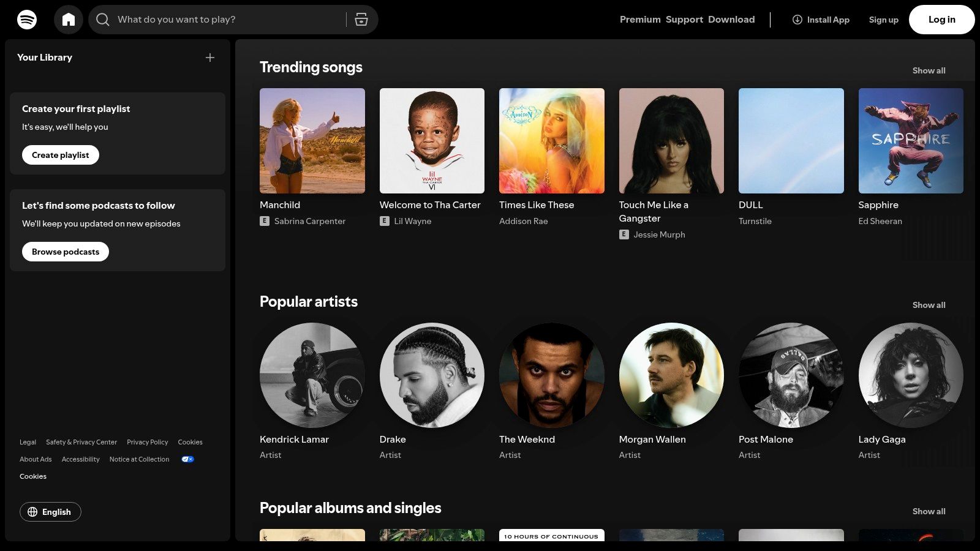
Task: Click the Turnstile artist link
Action: pos(755,221)
